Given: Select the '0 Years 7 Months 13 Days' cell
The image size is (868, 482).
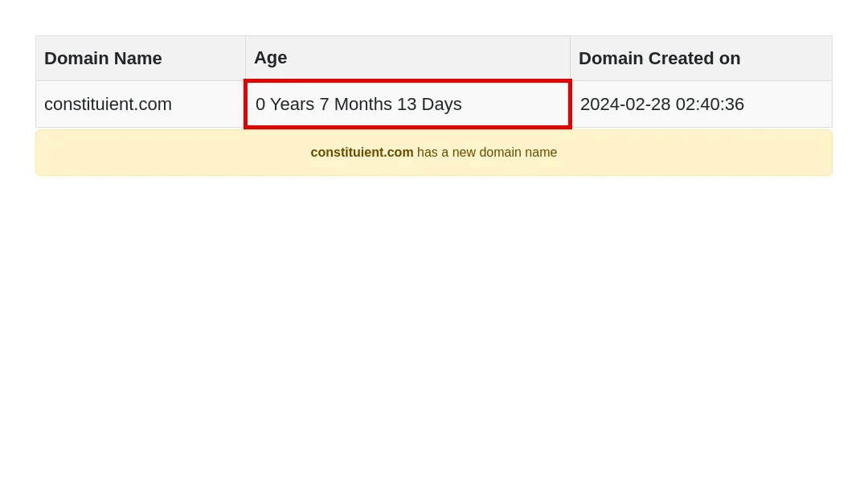Looking at the screenshot, I should 408,104.
